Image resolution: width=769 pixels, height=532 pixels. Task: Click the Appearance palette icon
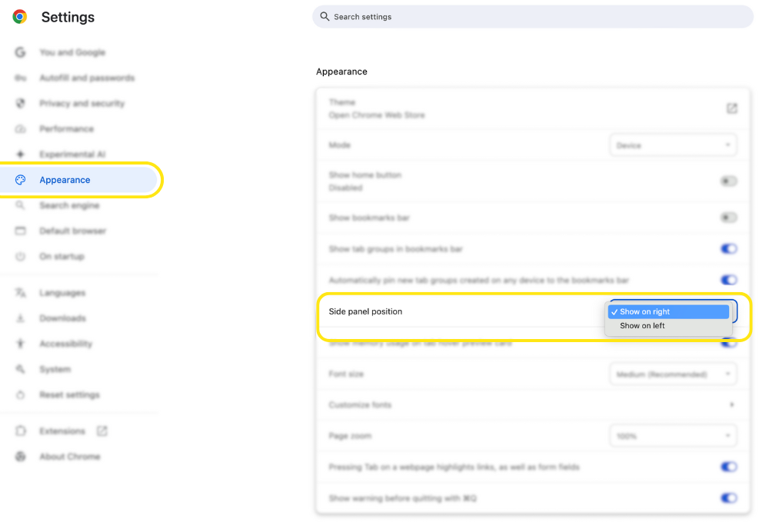(21, 179)
